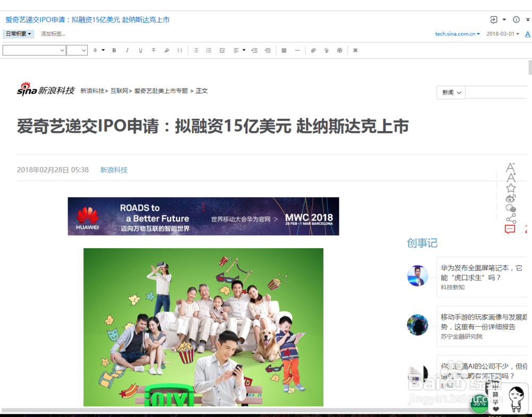Increase paragraph indent

pyautogui.click(x=268, y=50)
